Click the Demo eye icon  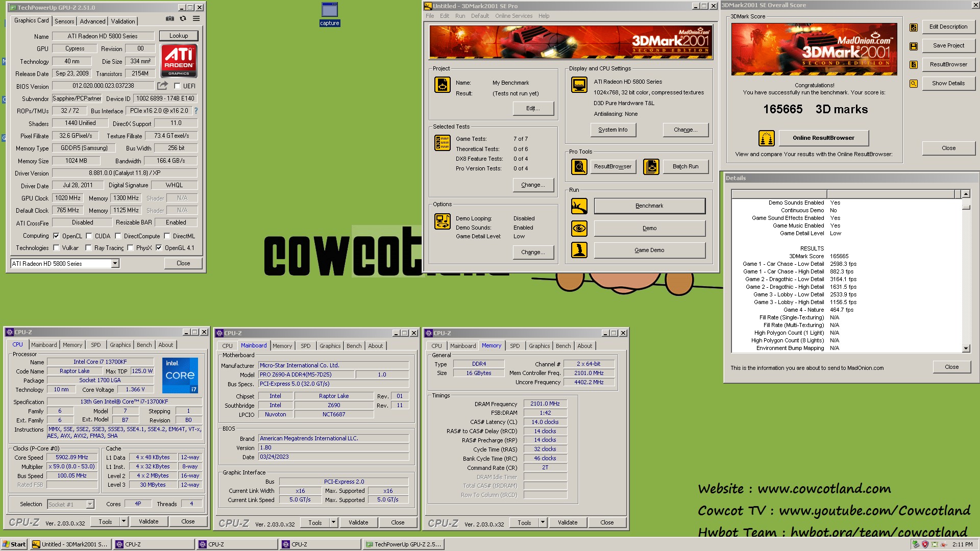[x=579, y=229]
